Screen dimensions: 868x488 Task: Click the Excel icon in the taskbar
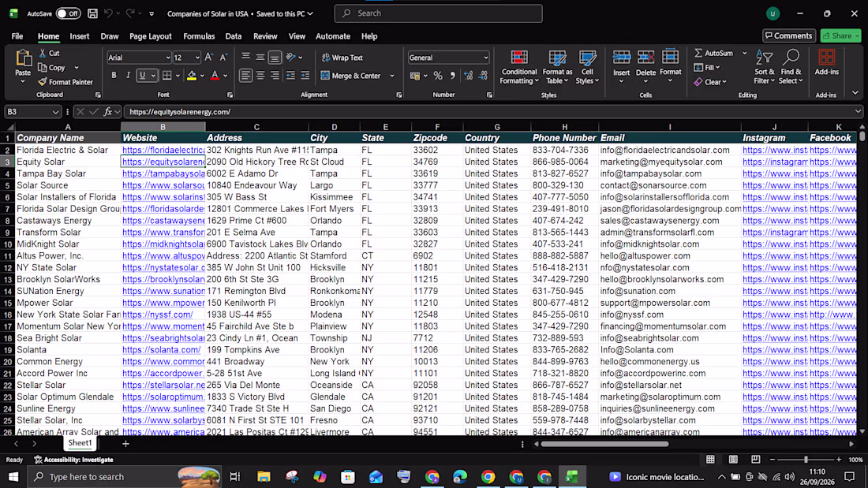572,476
